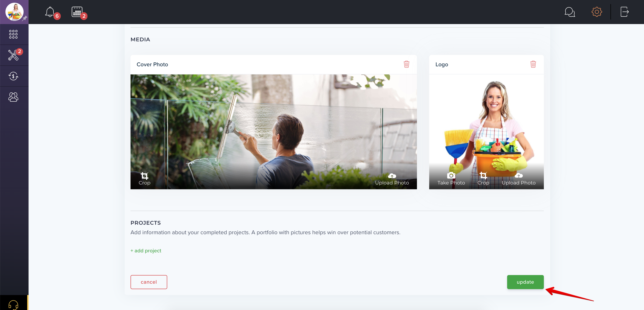Open the support headset icon

pos(13,305)
